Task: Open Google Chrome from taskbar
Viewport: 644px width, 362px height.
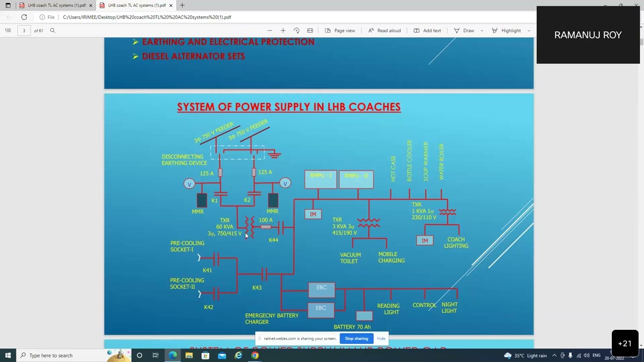Action: click(255, 355)
